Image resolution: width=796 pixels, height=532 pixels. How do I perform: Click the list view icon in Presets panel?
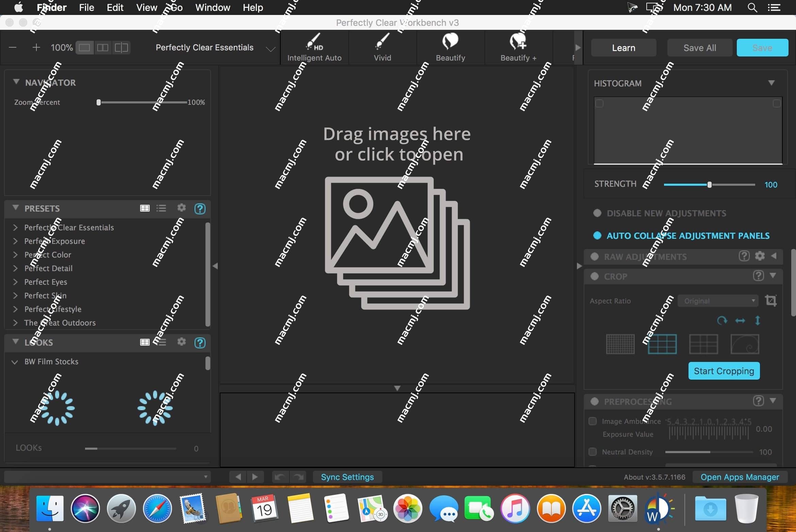click(x=162, y=208)
